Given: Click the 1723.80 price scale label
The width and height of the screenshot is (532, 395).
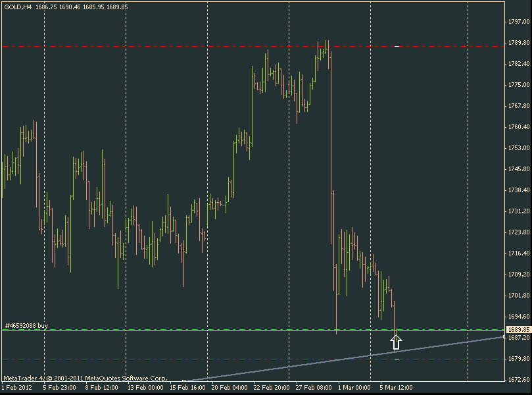Looking at the screenshot, I should [x=519, y=232].
